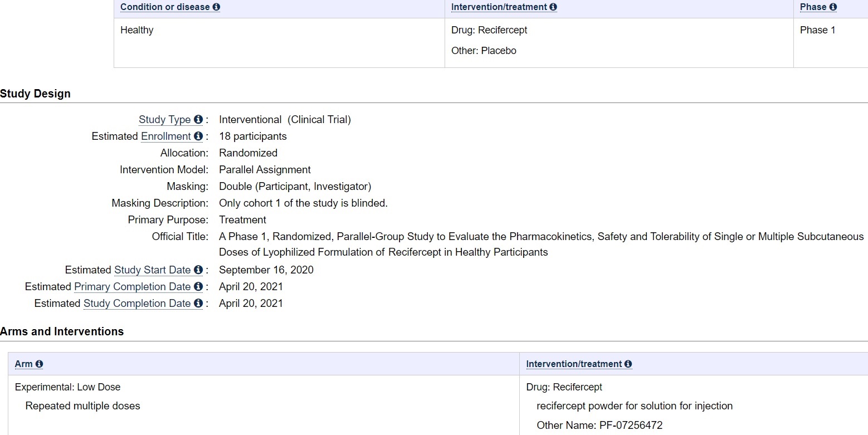868x435 pixels.
Task: Click the Primary Completion Date link
Action: click(x=132, y=287)
